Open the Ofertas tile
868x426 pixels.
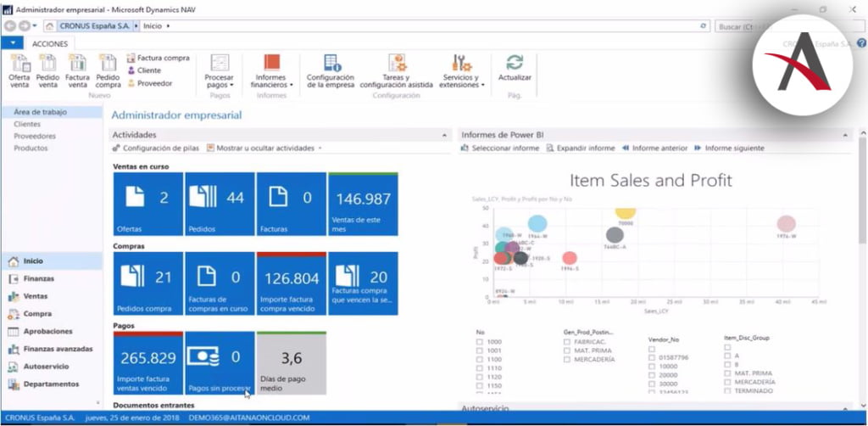point(147,204)
